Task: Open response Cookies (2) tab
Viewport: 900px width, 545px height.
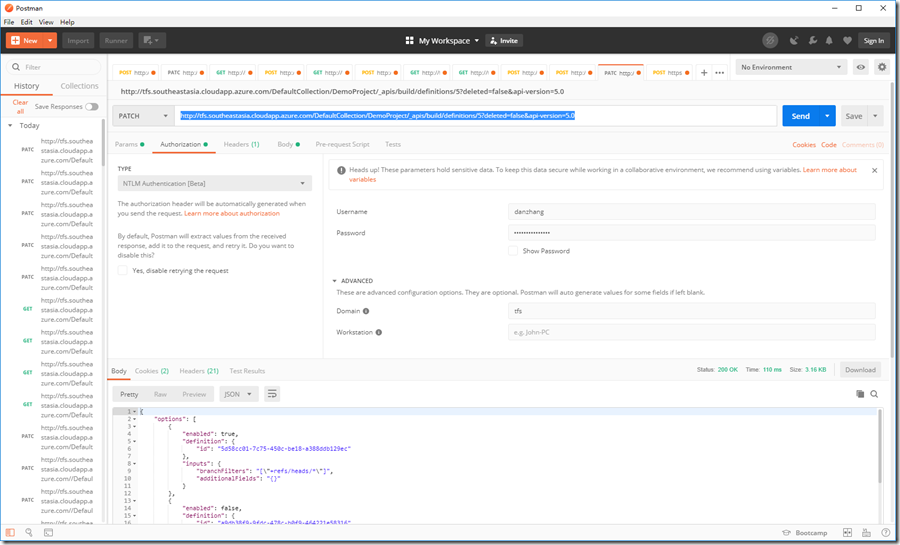Action: [152, 371]
